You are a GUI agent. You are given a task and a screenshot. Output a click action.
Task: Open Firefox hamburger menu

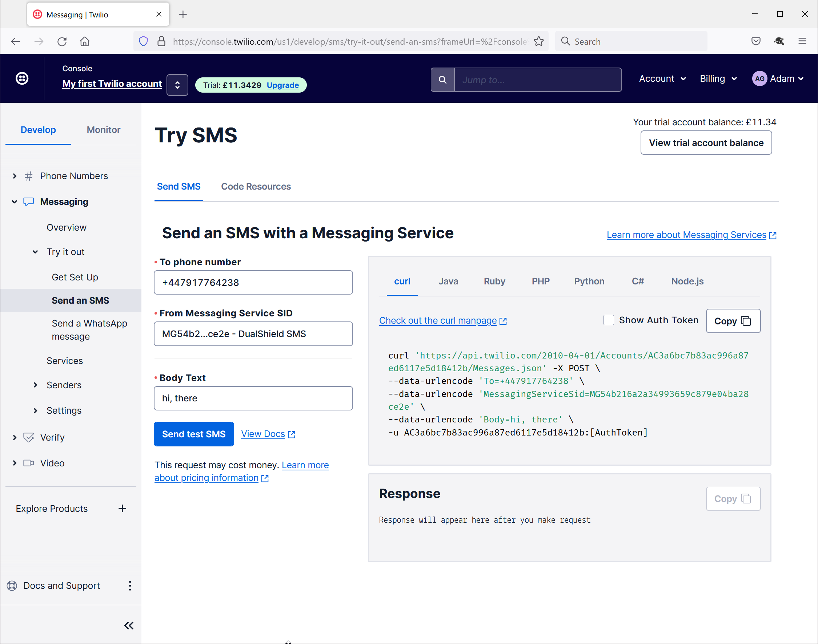(802, 41)
